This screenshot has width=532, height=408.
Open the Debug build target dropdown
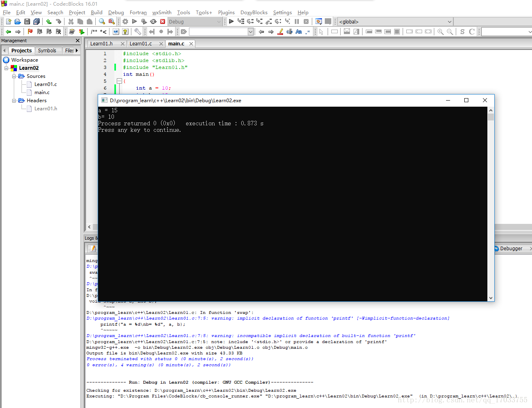coord(219,21)
